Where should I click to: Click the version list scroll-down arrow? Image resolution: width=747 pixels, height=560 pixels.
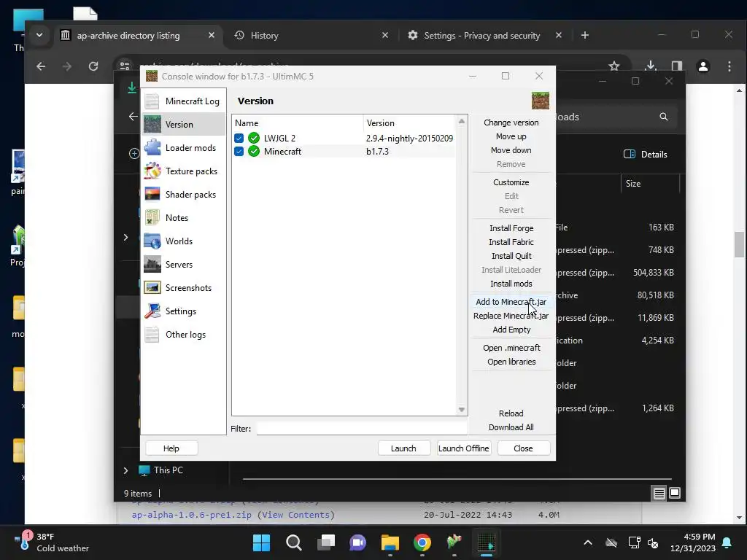point(461,410)
